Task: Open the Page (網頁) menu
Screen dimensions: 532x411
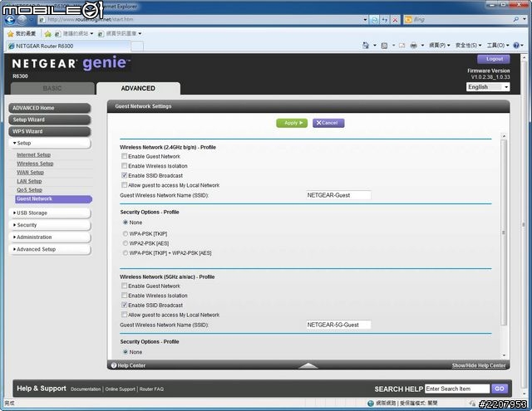Action: click(x=440, y=46)
